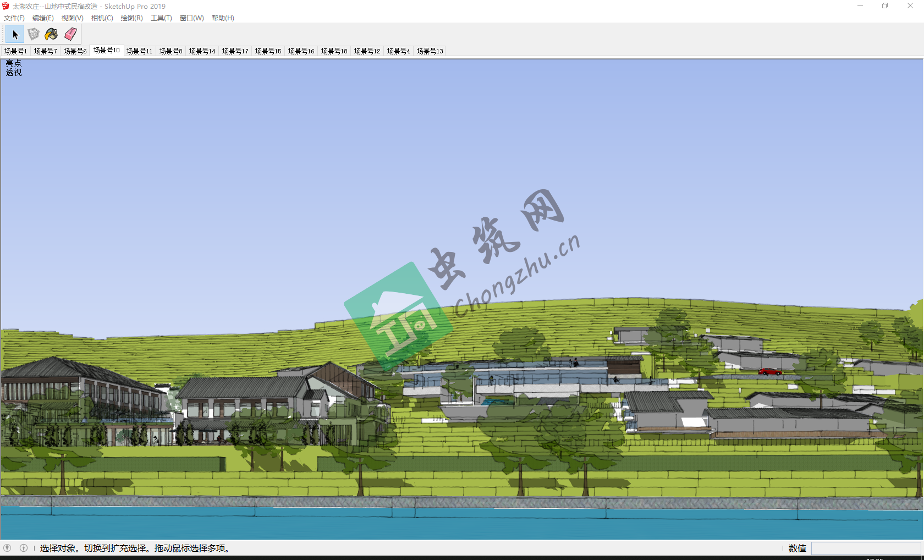Pick the pink Eraser tool

[x=70, y=35]
